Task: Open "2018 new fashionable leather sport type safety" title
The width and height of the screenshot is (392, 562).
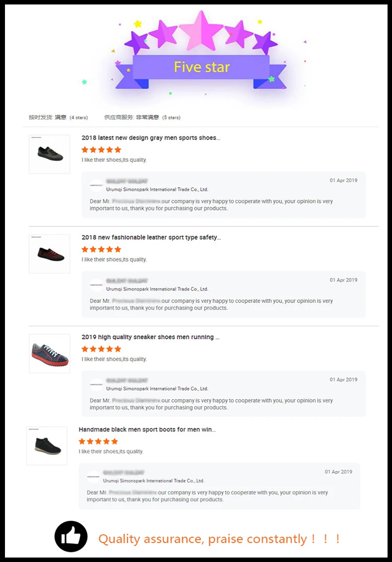Action: pos(151,238)
